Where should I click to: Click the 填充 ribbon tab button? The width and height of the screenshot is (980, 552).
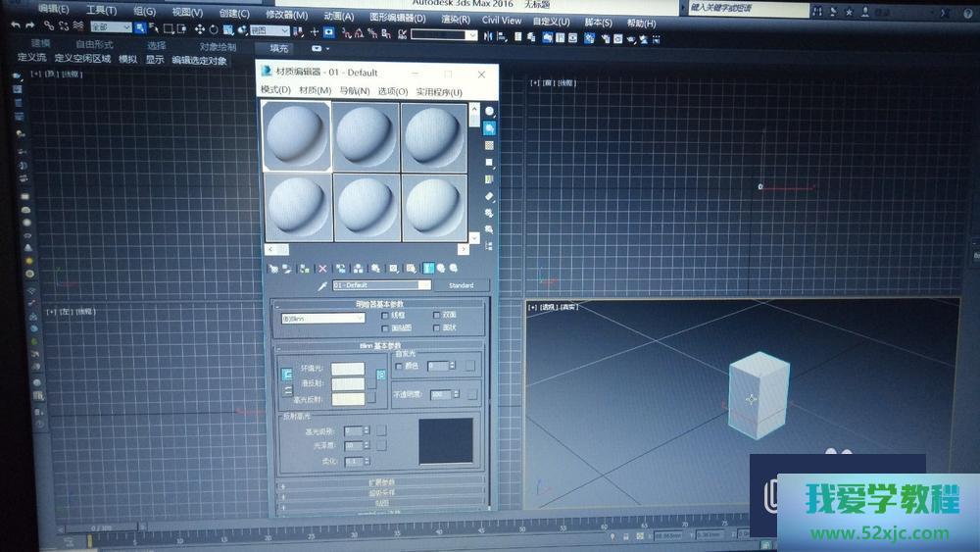[x=279, y=47]
